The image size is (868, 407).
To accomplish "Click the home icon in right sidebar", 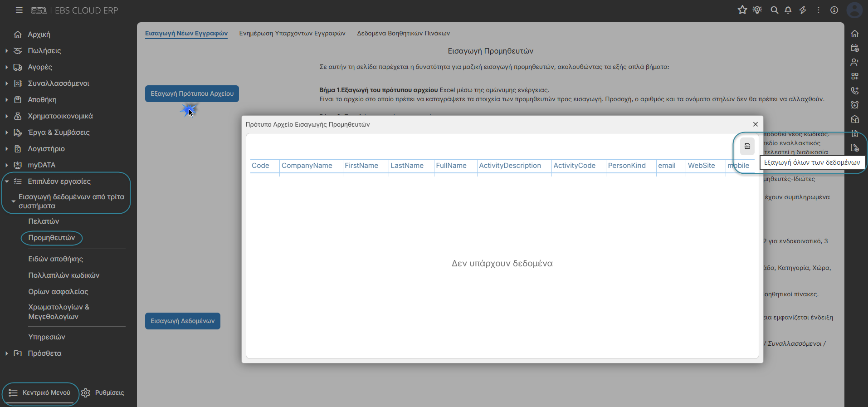I will pyautogui.click(x=855, y=34).
